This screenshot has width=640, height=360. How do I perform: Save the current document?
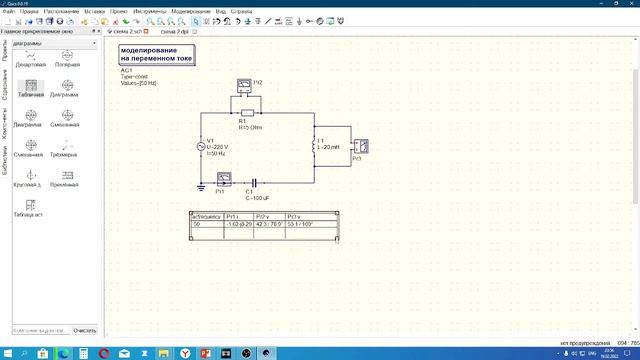click(39, 21)
